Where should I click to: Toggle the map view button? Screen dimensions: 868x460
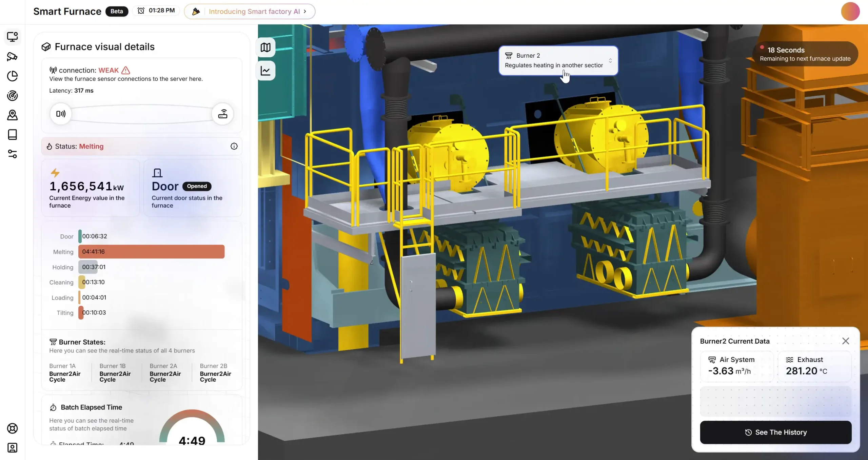pos(265,47)
